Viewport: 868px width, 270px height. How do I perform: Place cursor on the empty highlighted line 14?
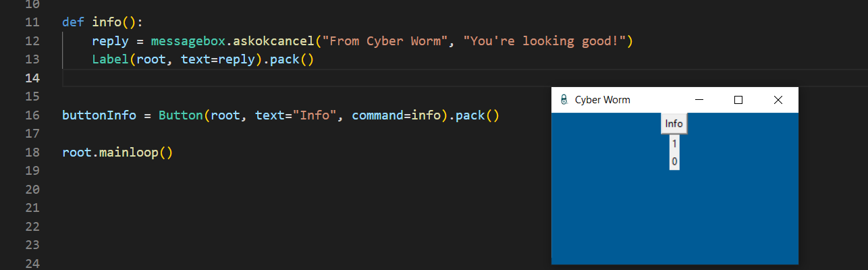pyautogui.click(x=270, y=78)
